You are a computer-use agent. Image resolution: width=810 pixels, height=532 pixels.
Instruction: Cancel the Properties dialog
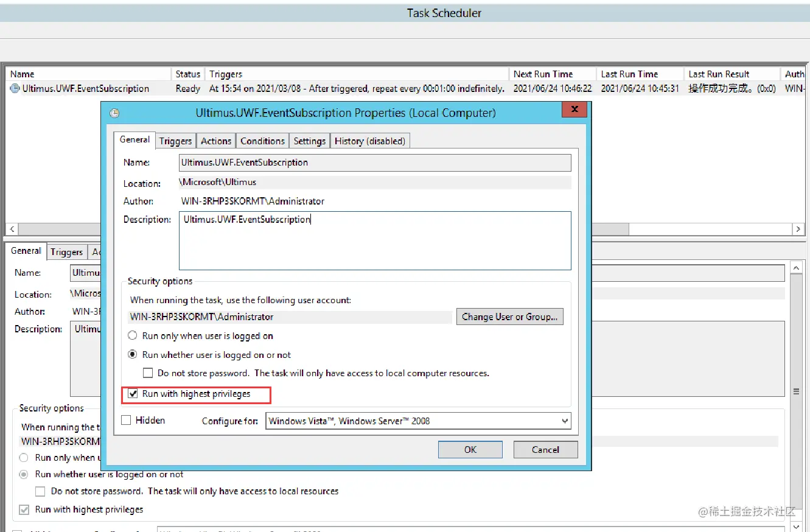(545, 449)
